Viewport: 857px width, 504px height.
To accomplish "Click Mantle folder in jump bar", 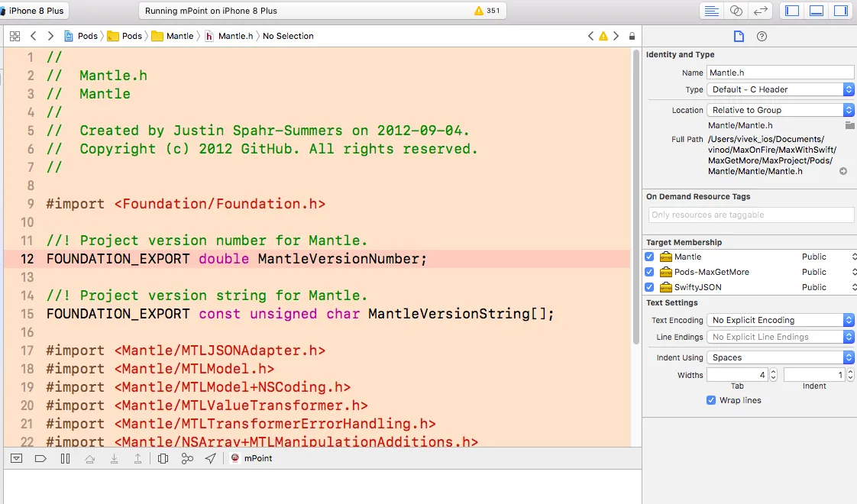I will pos(173,36).
